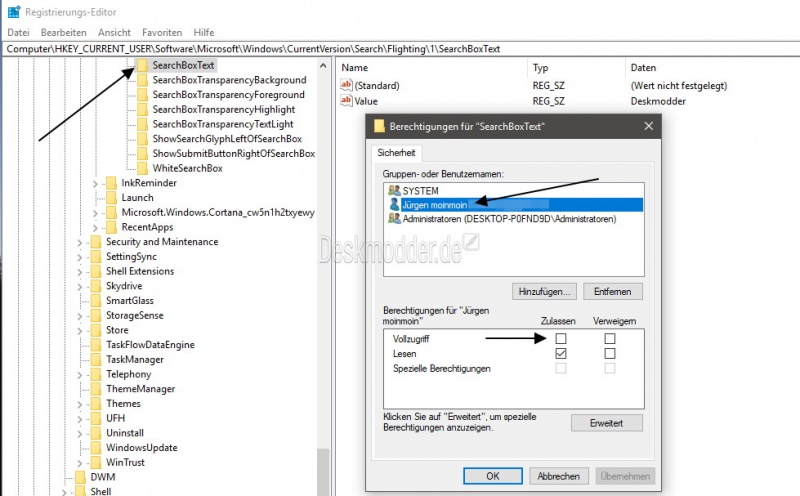Expand the Security and Maintenance node
Viewport: 800px width, 496px height.
pyautogui.click(x=80, y=242)
